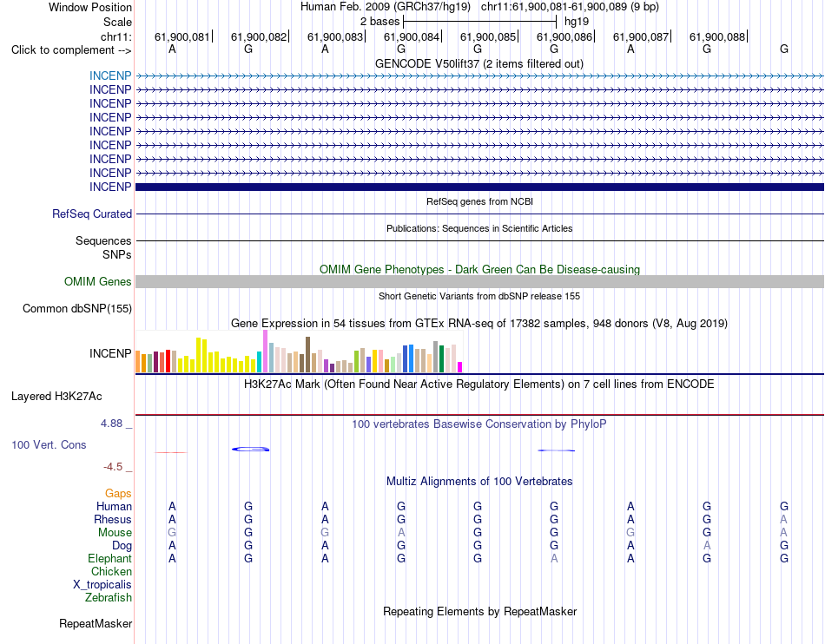Image resolution: width=825 pixels, height=644 pixels.
Task: Click the "RepeatMasker" side label
Action: [96, 623]
